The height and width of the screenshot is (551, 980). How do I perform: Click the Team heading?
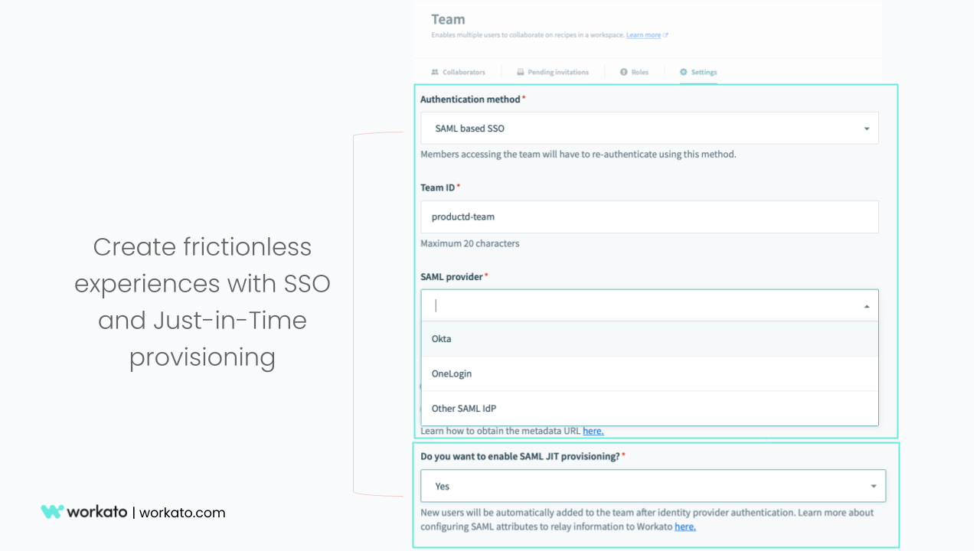[448, 19]
